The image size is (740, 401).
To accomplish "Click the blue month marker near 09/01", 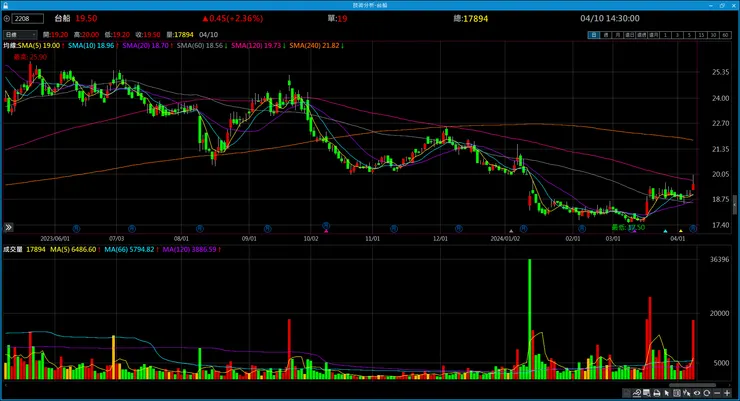I will pyautogui.click(x=268, y=229).
